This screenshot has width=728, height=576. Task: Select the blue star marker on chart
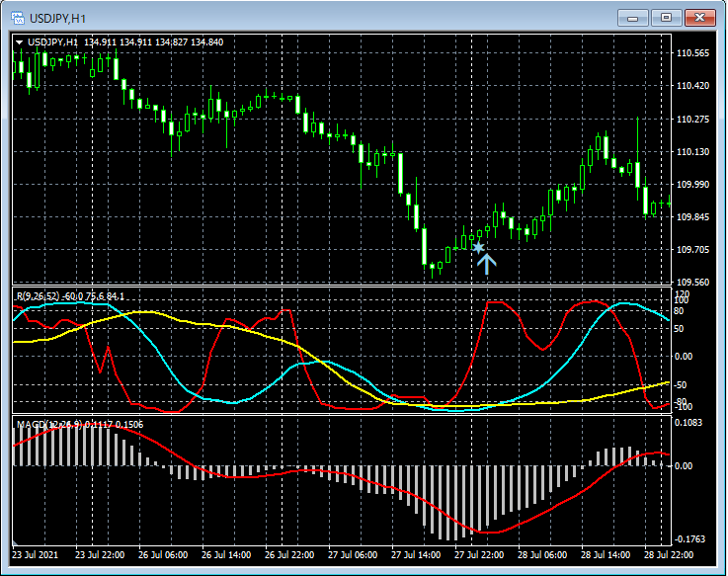(478, 247)
